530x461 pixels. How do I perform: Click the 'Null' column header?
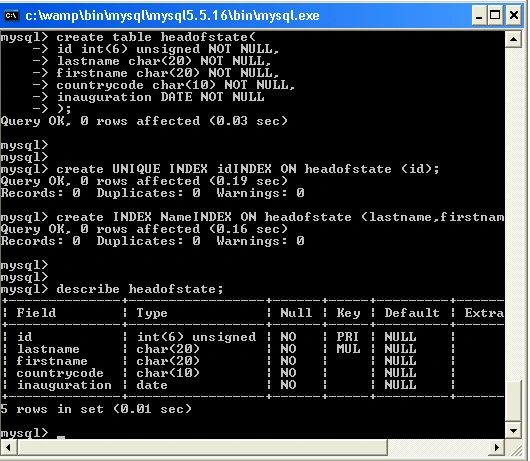pyautogui.click(x=296, y=313)
